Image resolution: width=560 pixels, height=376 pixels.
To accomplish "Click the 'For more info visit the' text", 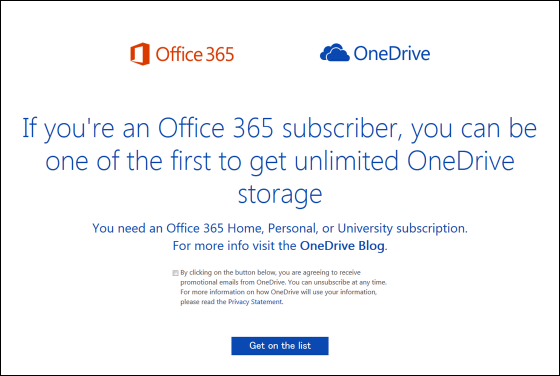I will 234,246.
